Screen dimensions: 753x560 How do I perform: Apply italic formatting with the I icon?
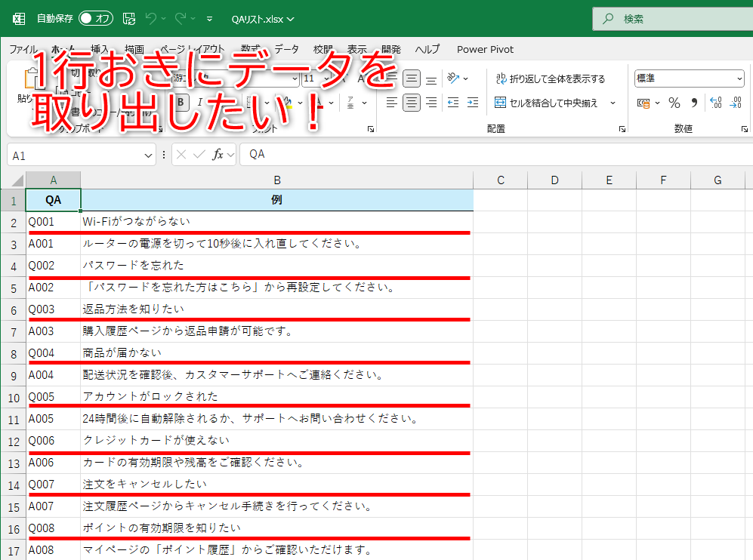199,103
